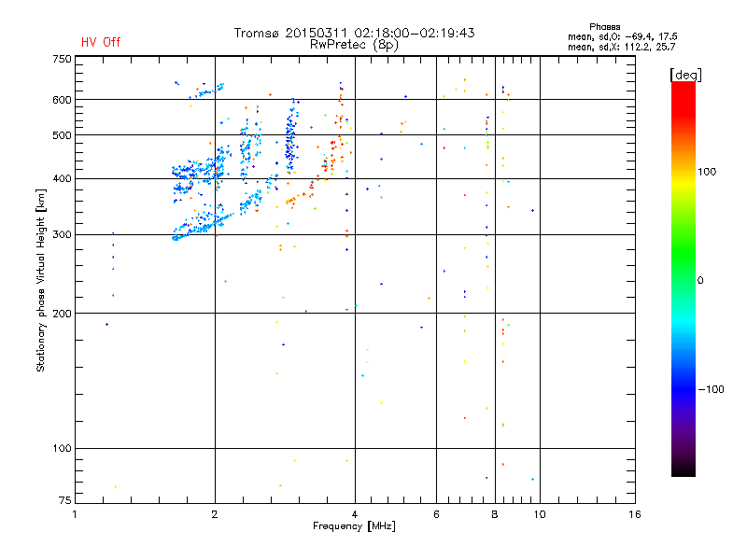The image size is (747, 560).
Task: Click the "10" x-axis frequency label
Action: tap(540, 514)
